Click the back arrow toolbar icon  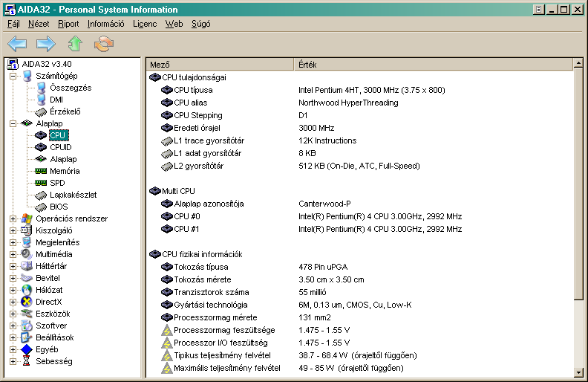17,43
